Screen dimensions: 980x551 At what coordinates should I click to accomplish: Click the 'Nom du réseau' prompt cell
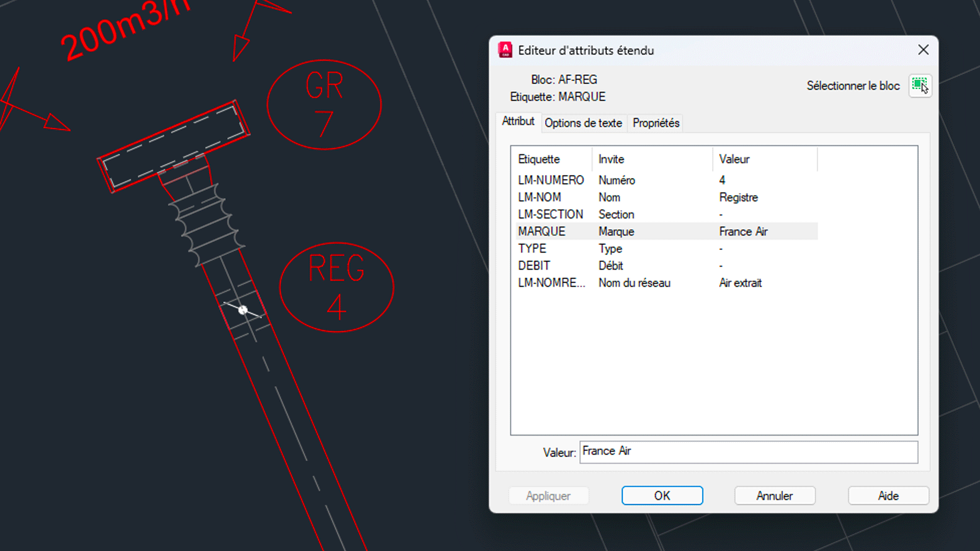(x=634, y=283)
